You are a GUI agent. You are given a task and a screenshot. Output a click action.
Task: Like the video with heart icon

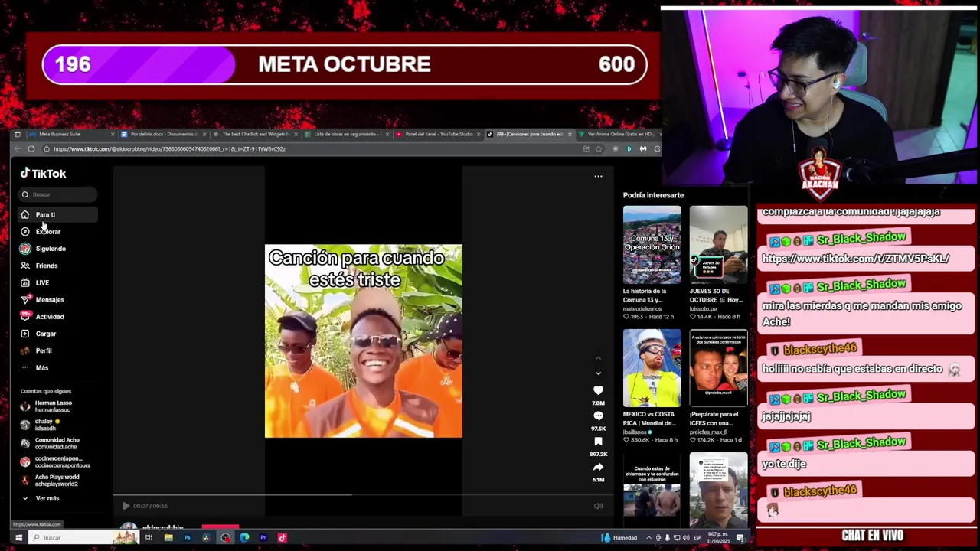point(598,391)
